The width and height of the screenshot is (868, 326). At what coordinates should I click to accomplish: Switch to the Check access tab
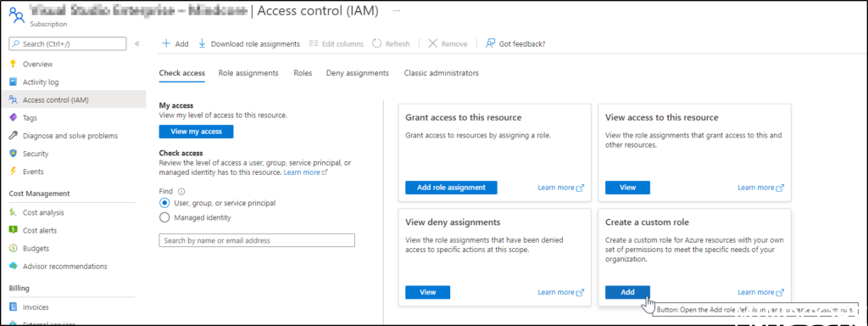click(181, 73)
